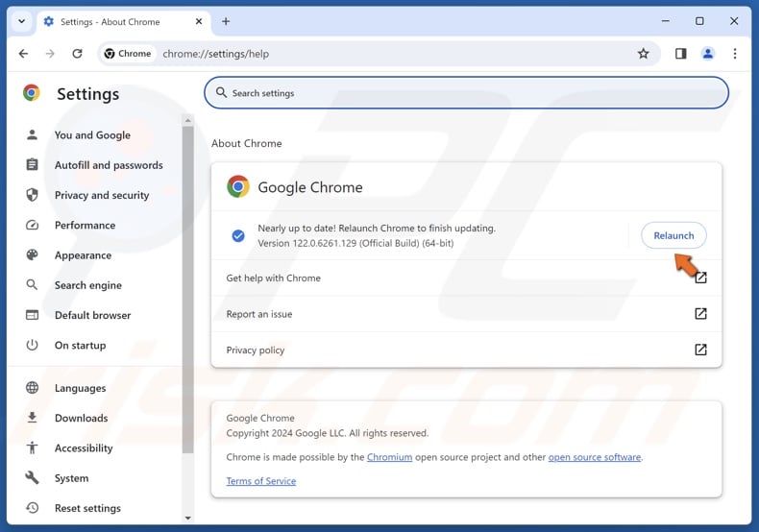Viewport: 759px width, 532px height.
Task: Bookmark this page with the star icon
Action: pos(644,54)
